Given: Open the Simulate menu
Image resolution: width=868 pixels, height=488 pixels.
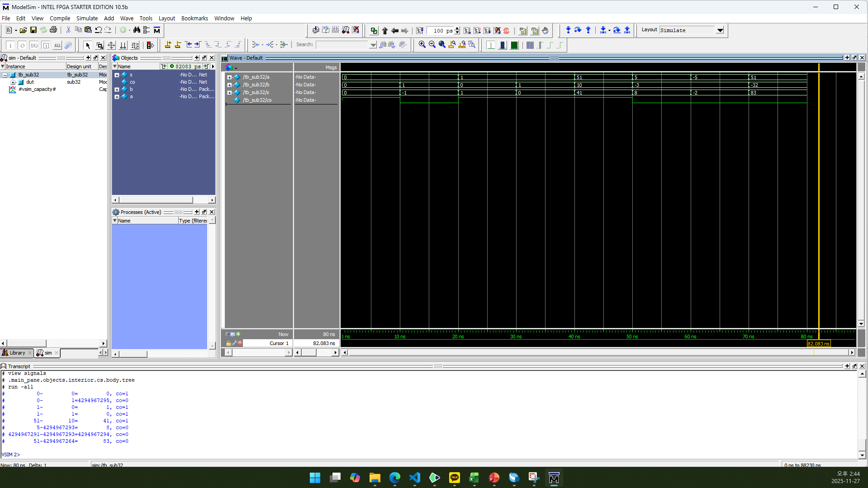Looking at the screenshot, I should (87, 18).
